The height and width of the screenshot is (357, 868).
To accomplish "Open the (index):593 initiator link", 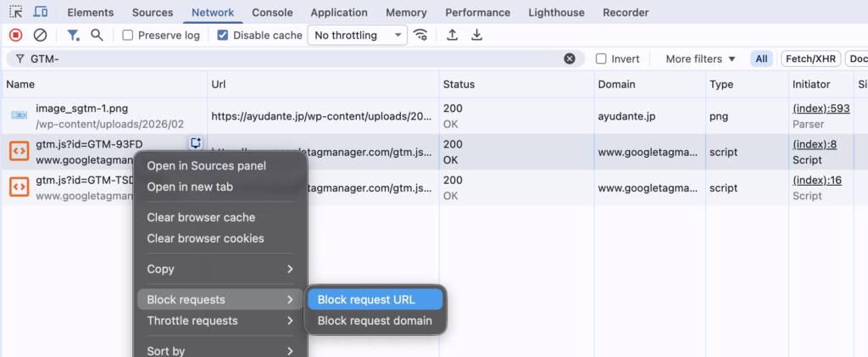I will tap(821, 109).
